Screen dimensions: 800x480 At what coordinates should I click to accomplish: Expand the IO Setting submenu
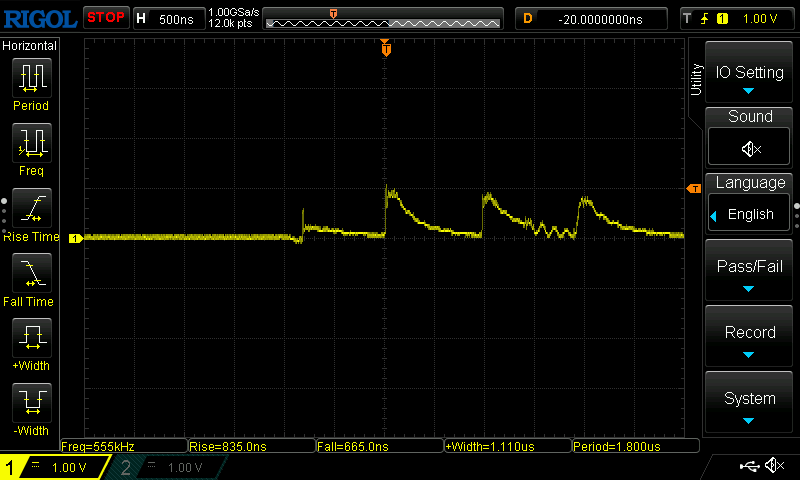click(749, 74)
